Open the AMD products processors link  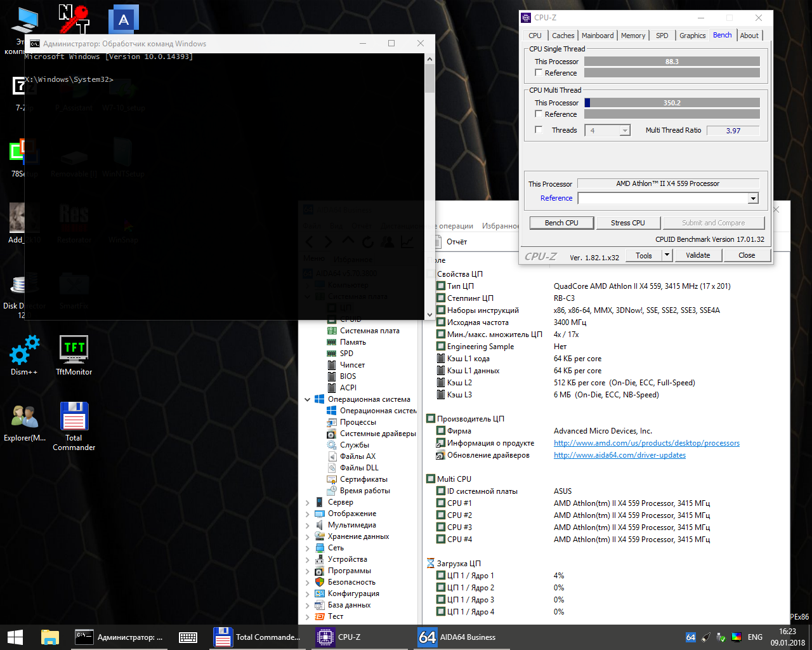646,443
